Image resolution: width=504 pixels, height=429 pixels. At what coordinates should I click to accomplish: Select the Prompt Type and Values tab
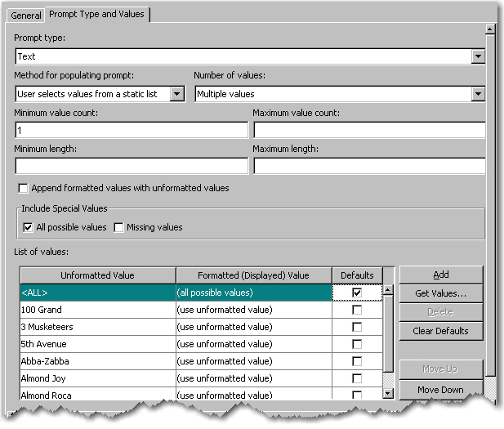click(x=97, y=15)
